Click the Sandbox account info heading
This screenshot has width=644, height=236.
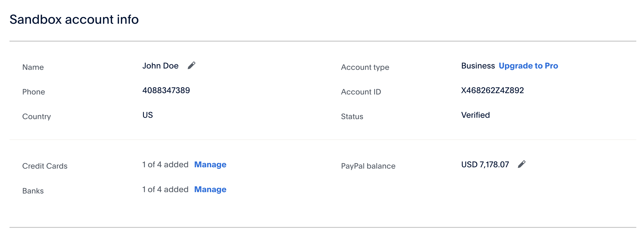click(x=74, y=19)
